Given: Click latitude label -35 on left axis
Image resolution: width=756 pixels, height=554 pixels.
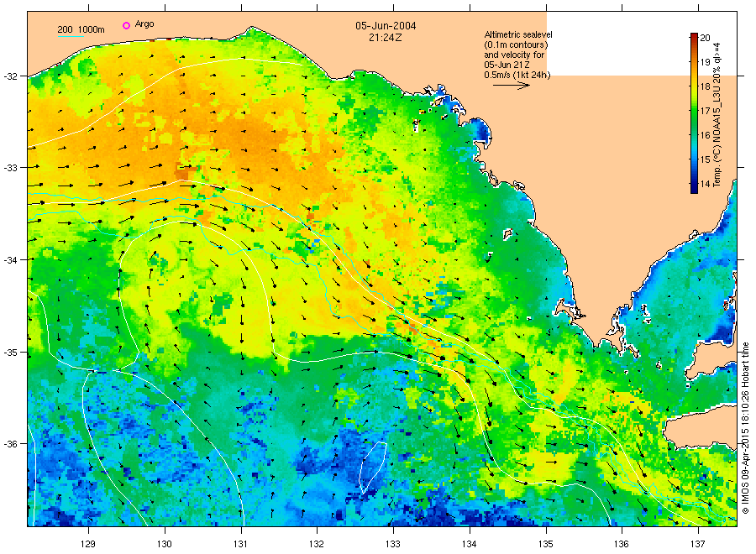Looking at the screenshot, I should point(10,353).
